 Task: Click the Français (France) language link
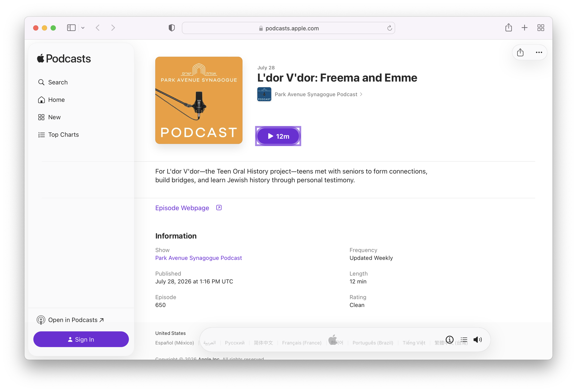tap(301, 343)
